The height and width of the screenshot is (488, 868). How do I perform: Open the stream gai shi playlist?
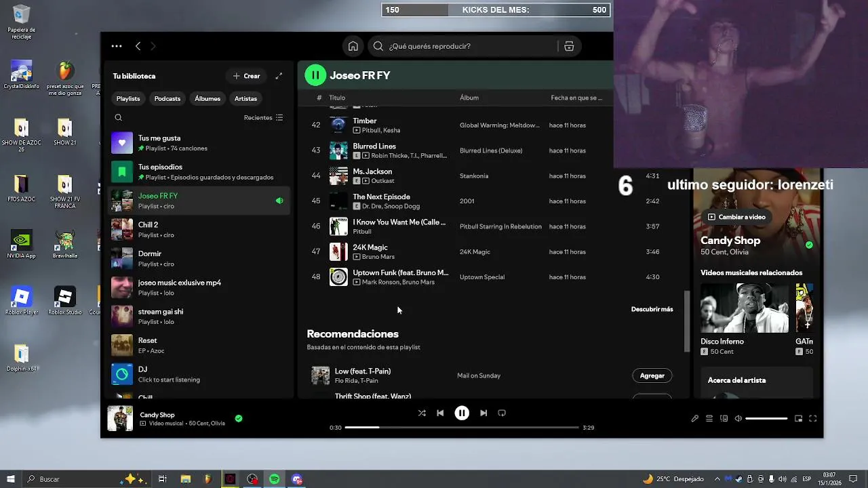(x=199, y=317)
